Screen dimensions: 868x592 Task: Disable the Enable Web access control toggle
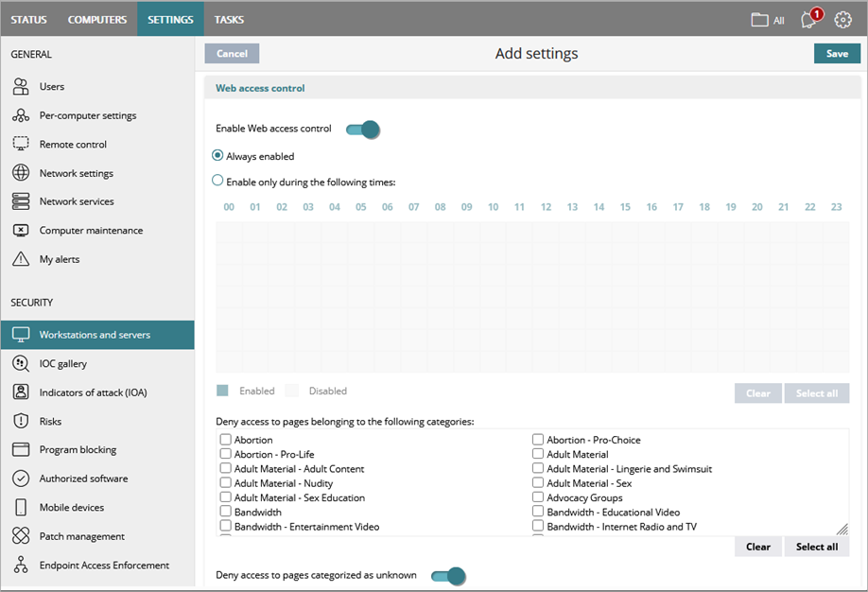coord(362,130)
